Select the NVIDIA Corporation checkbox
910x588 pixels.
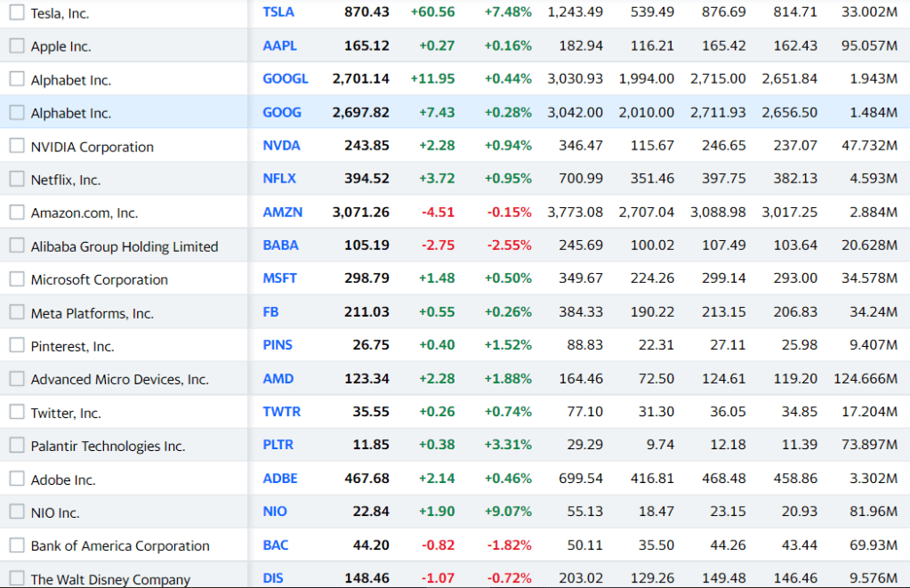pos(17,146)
